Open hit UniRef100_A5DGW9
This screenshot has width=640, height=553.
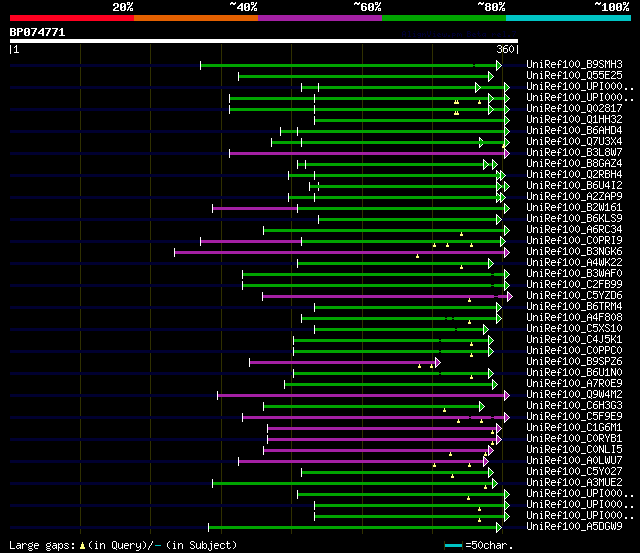(x=574, y=527)
